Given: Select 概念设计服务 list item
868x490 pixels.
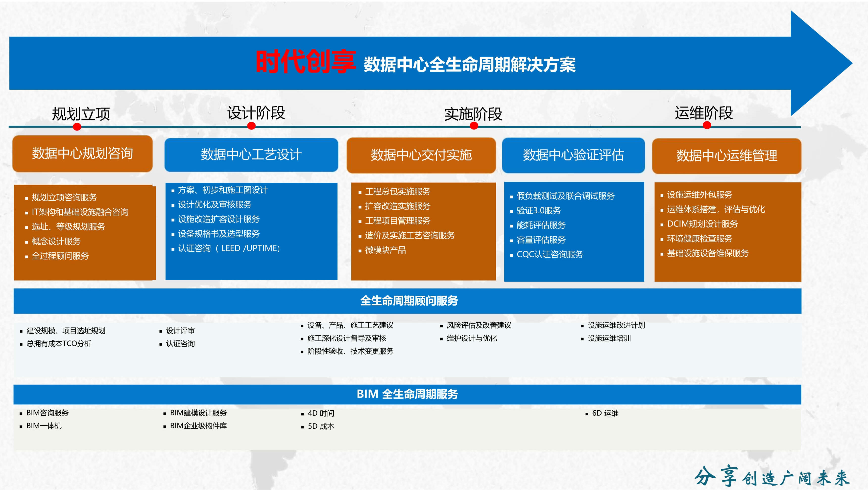Looking at the screenshot, I should (56, 241).
